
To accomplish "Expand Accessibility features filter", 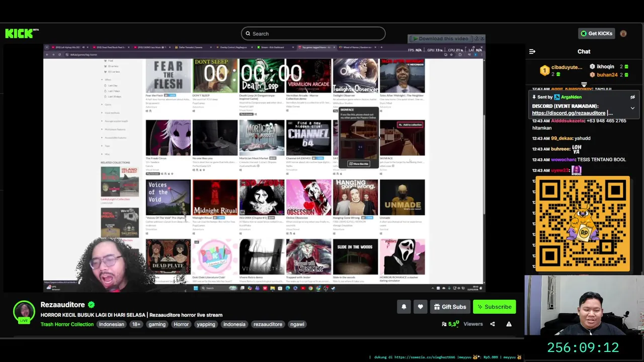I will pyautogui.click(x=114, y=137).
